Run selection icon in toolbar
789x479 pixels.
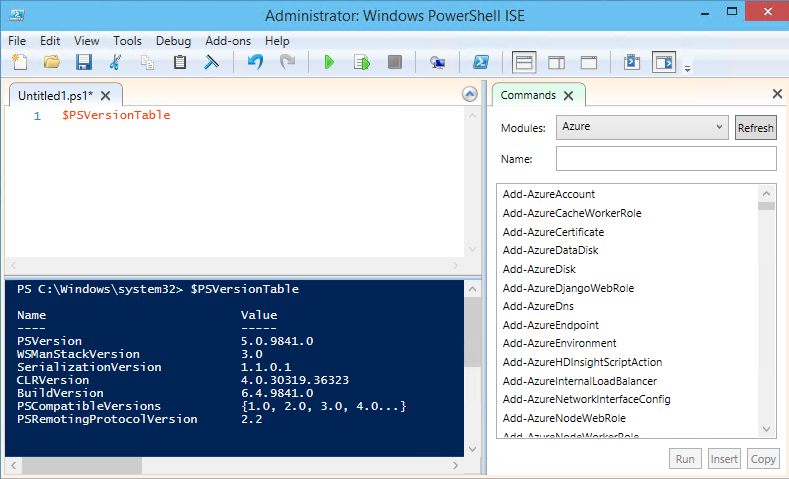tap(362, 62)
